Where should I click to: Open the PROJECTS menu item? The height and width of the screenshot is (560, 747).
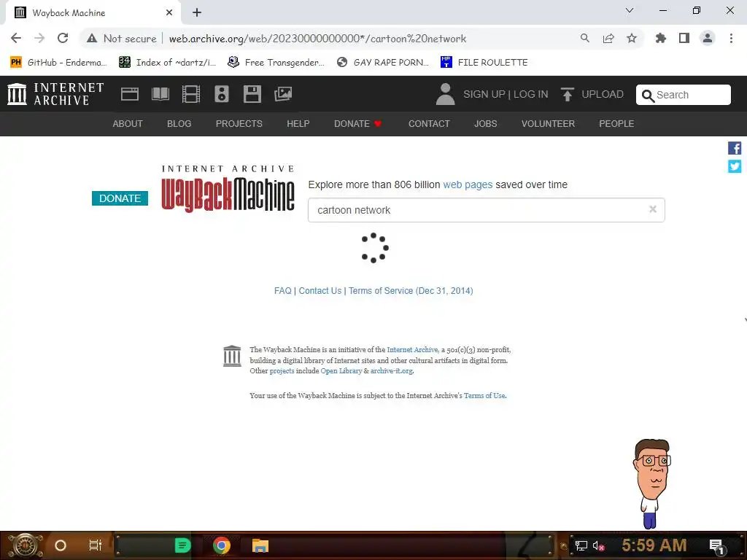pyautogui.click(x=239, y=124)
